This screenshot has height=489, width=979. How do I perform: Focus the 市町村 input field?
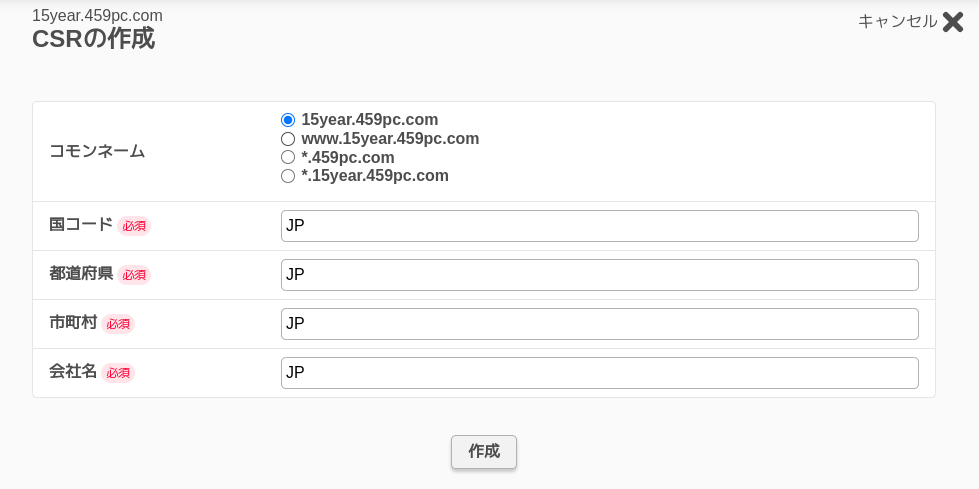599,324
